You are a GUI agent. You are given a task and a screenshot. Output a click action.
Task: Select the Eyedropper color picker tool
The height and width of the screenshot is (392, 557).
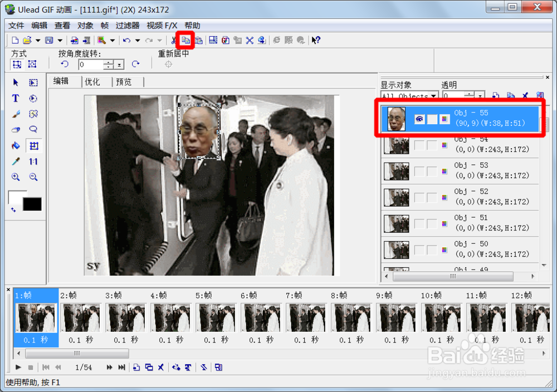tap(15, 161)
